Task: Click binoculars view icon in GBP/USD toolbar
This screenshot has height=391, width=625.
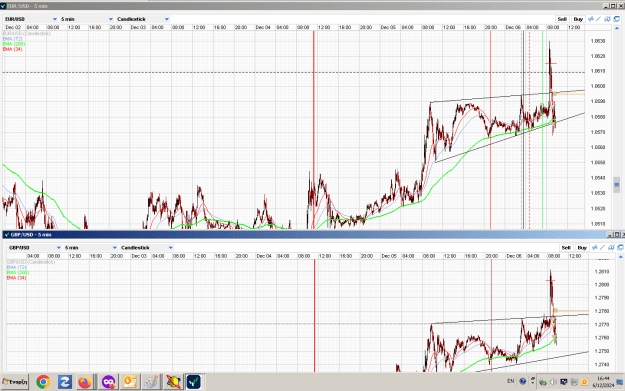Action: tap(611, 248)
